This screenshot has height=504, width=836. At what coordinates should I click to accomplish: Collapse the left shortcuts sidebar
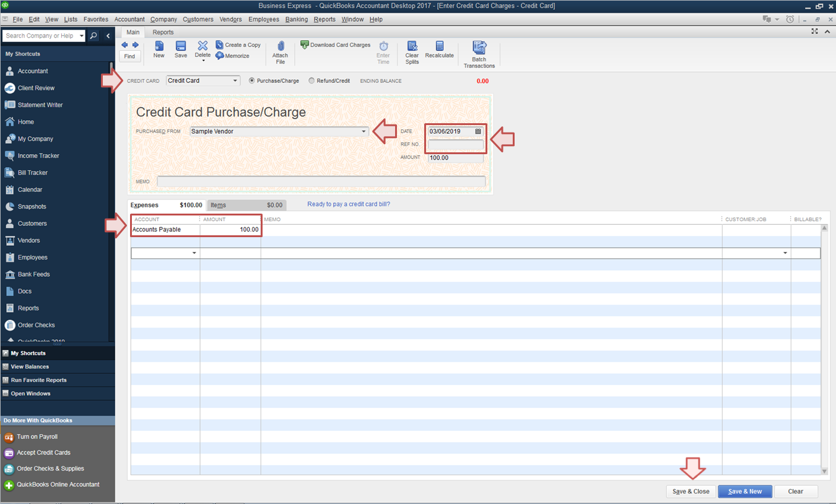pyautogui.click(x=108, y=36)
